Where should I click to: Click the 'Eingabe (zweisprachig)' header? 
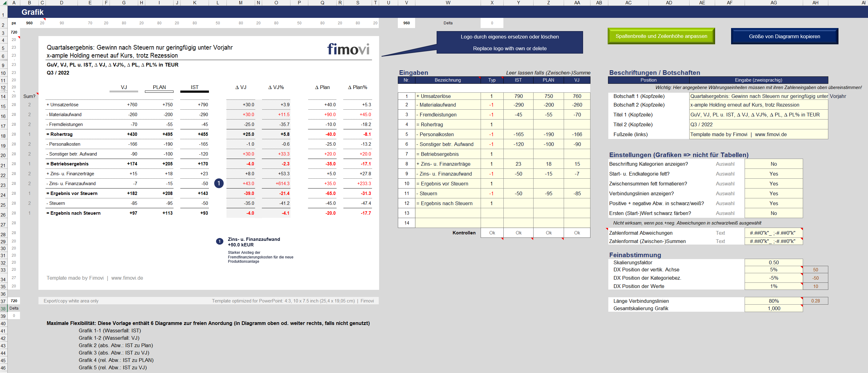(x=758, y=80)
